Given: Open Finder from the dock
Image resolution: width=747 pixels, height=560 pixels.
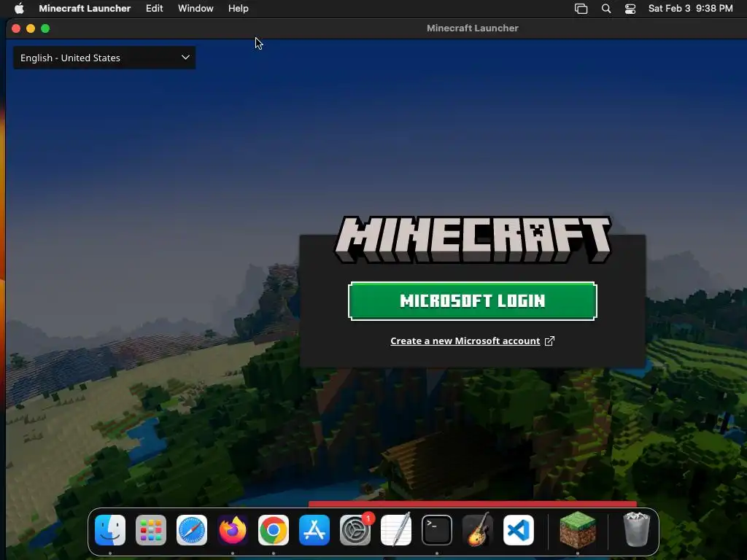Looking at the screenshot, I should (x=110, y=530).
